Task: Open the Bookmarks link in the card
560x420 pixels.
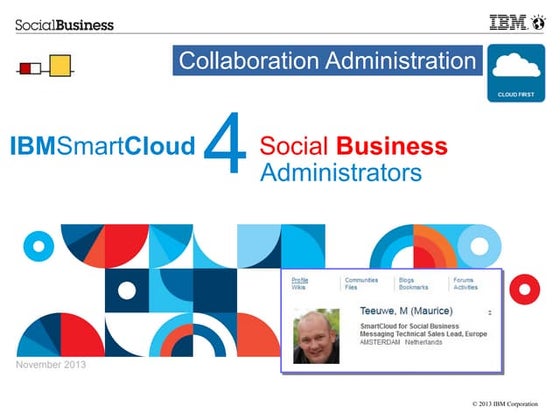Action: [x=413, y=287]
